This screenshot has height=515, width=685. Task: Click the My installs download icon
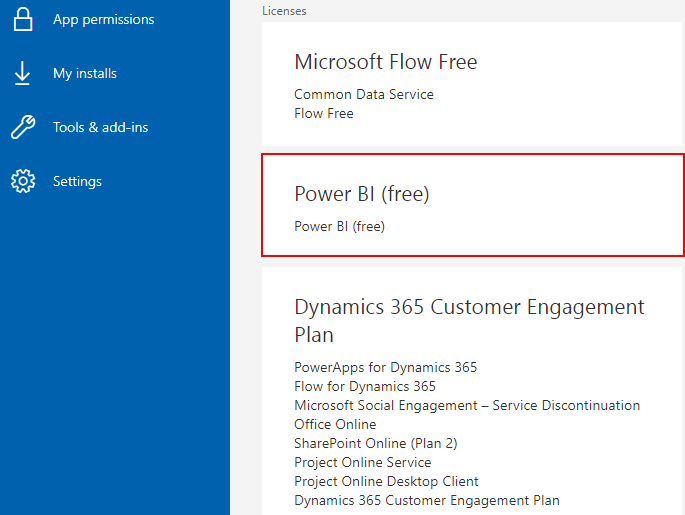(x=22, y=73)
